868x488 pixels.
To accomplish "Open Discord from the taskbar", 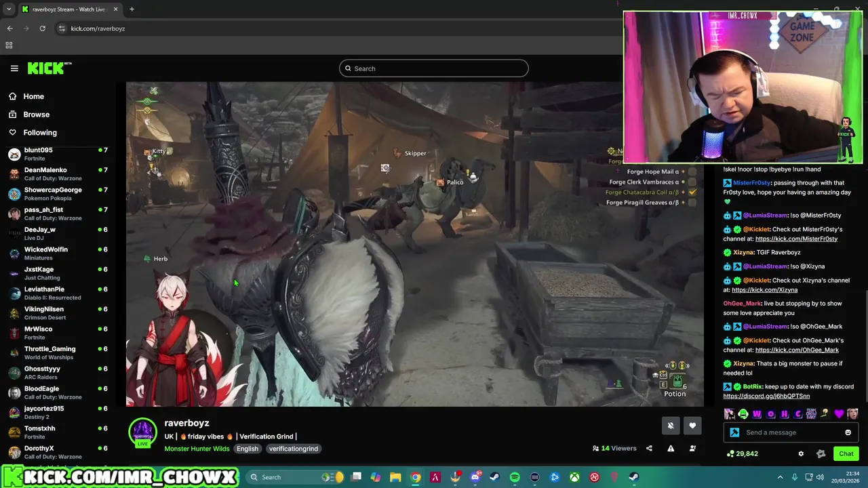I will pos(475,477).
